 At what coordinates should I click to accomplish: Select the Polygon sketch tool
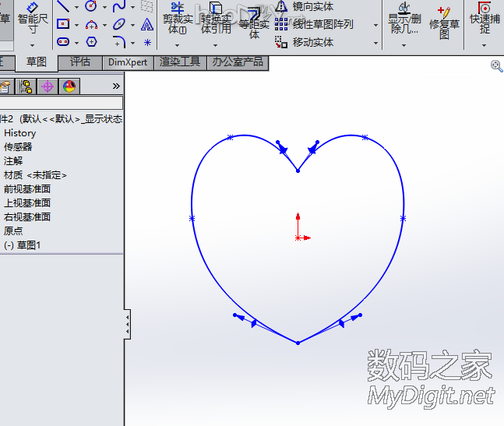(91, 42)
